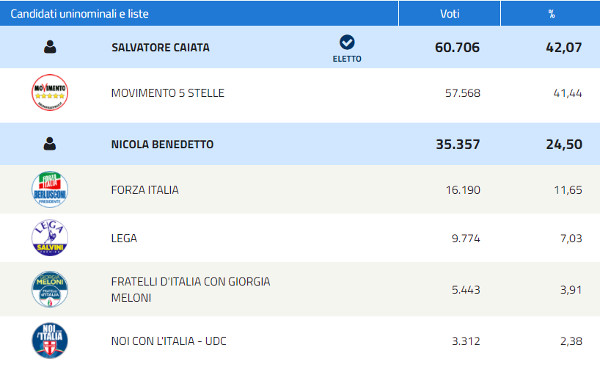Click the Eletto checkmark badge
This screenshot has width=600, height=367.
347,49
